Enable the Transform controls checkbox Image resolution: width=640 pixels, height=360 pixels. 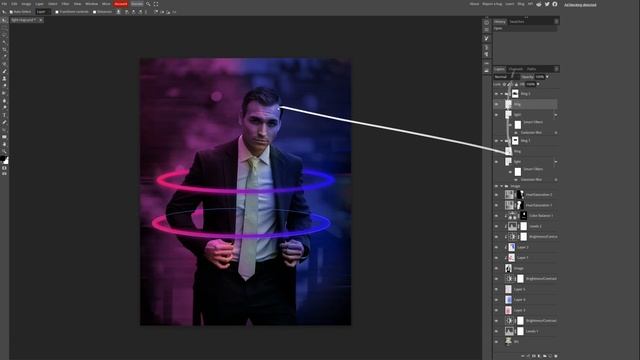[x=57, y=12]
